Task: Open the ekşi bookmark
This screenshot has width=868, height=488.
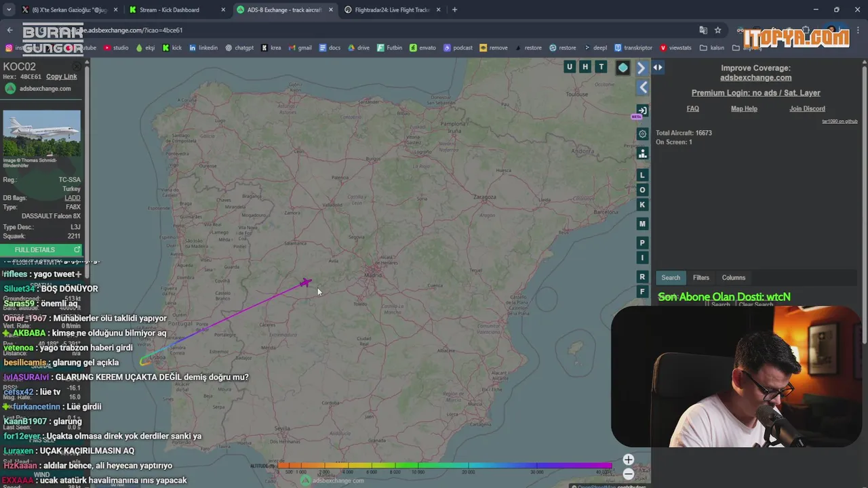Action: pyautogui.click(x=145, y=48)
